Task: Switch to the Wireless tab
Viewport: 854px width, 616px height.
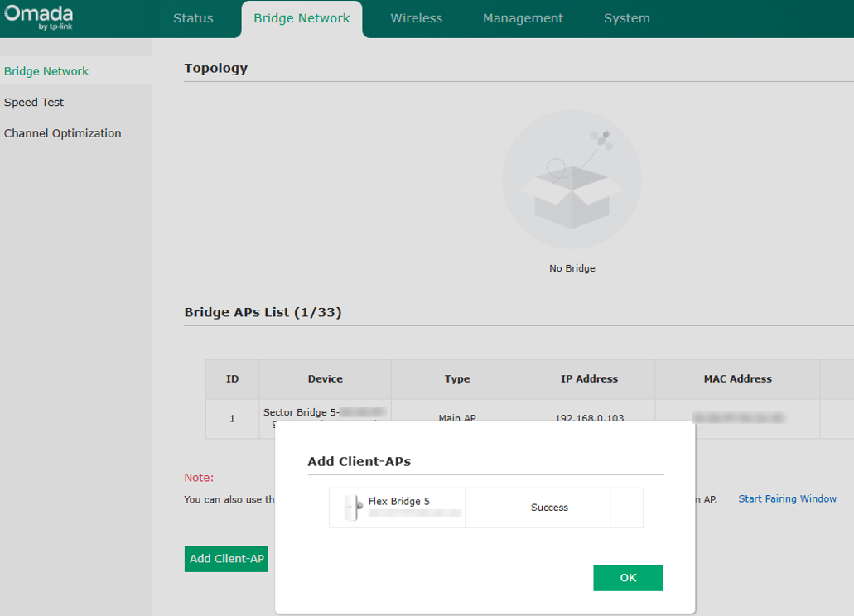Action: click(416, 18)
